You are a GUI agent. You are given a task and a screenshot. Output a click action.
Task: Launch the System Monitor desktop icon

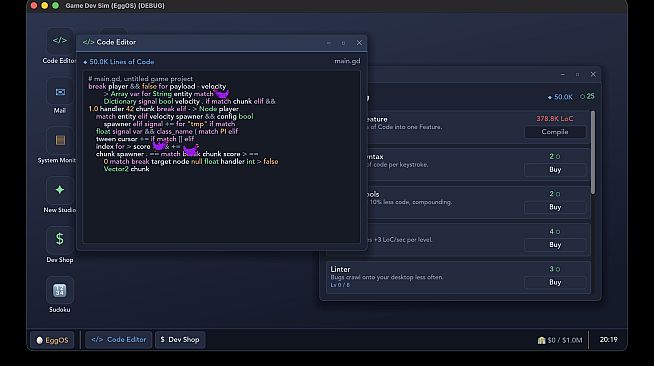pyautogui.click(x=60, y=140)
